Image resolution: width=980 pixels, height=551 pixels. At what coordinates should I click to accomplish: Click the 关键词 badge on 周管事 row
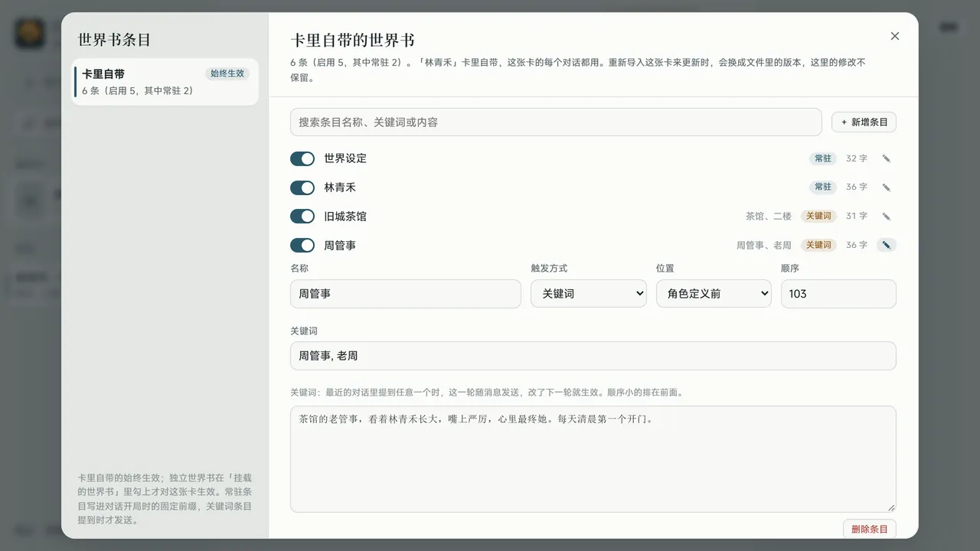pos(818,246)
